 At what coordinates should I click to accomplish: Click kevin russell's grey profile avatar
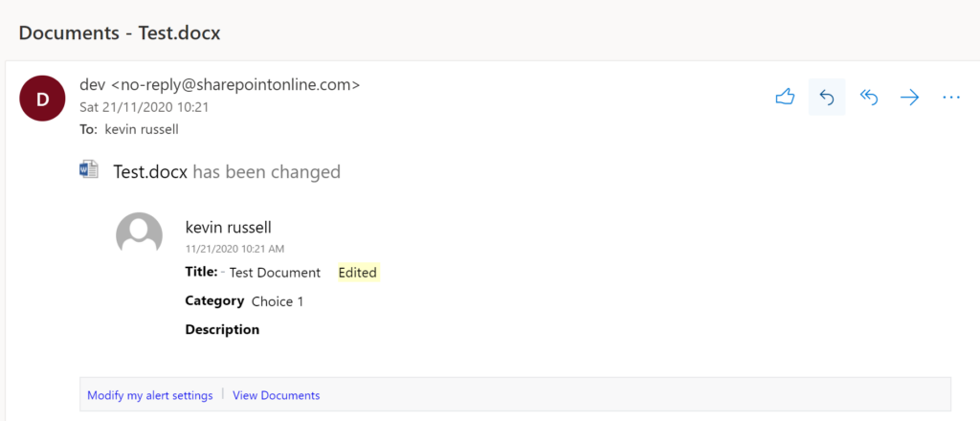tap(140, 234)
